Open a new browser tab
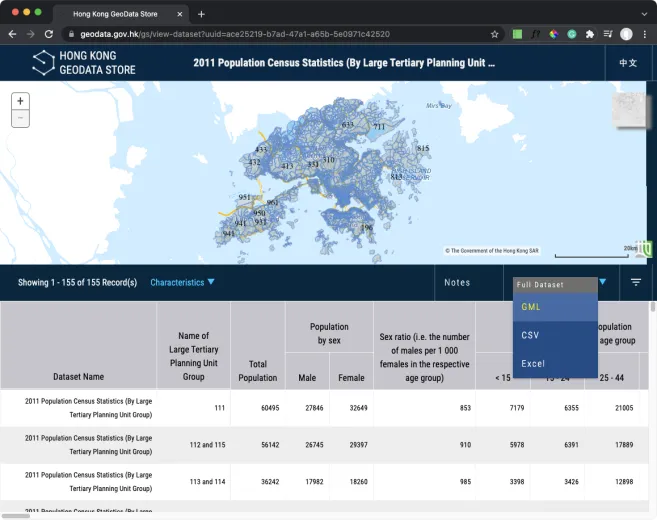 tap(201, 13)
